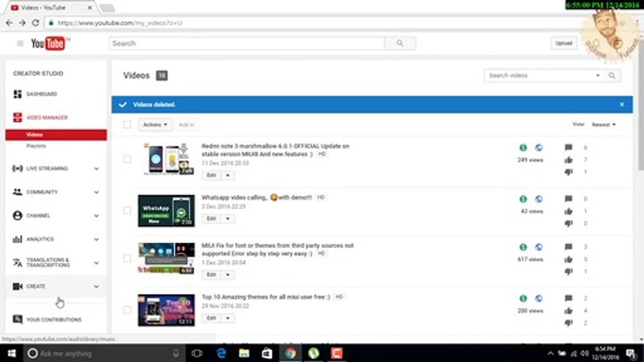Open the Windows Start menu
The width and height of the screenshot is (644, 362).
click(11, 353)
